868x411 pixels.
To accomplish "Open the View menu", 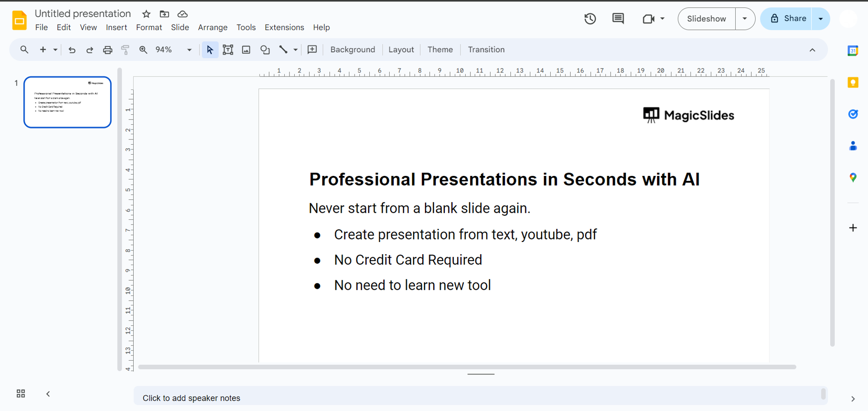I will tap(89, 27).
